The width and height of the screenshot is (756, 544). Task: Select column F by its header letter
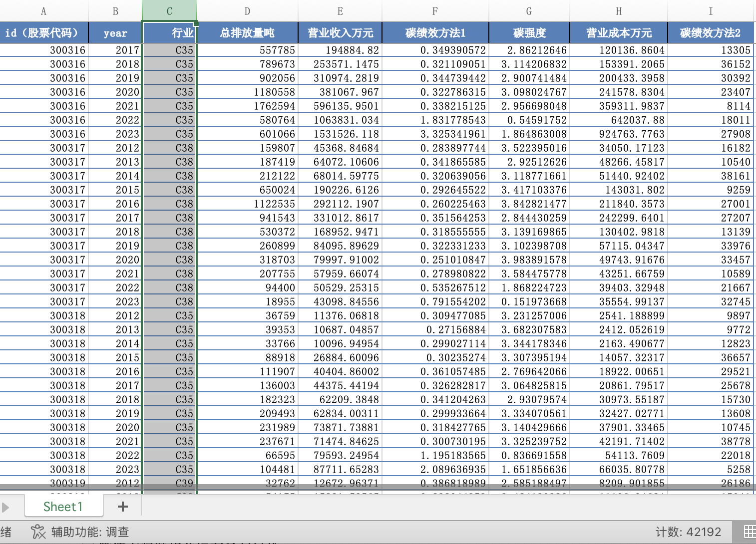[435, 11]
